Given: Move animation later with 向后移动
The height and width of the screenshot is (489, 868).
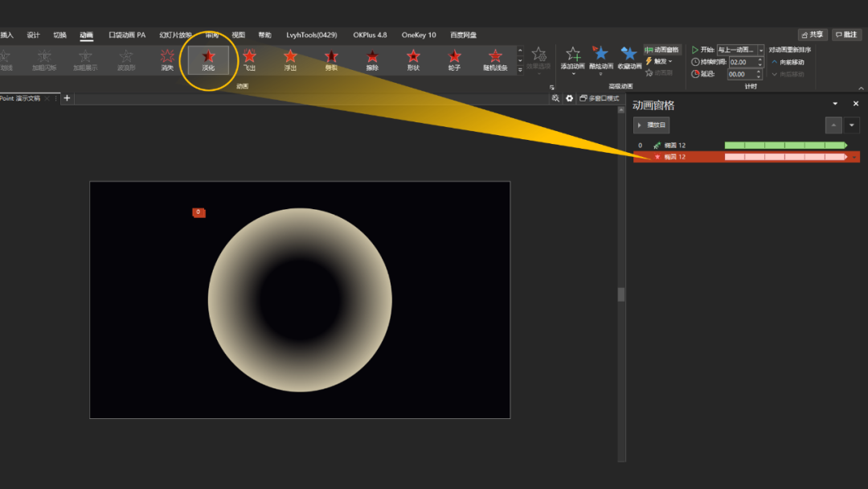Looking at the screenshot, I should tap(788, 74).
